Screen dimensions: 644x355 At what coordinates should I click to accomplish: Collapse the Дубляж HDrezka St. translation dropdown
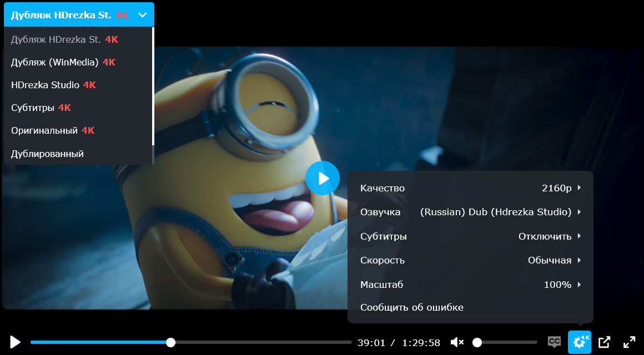tap(79, 15)
